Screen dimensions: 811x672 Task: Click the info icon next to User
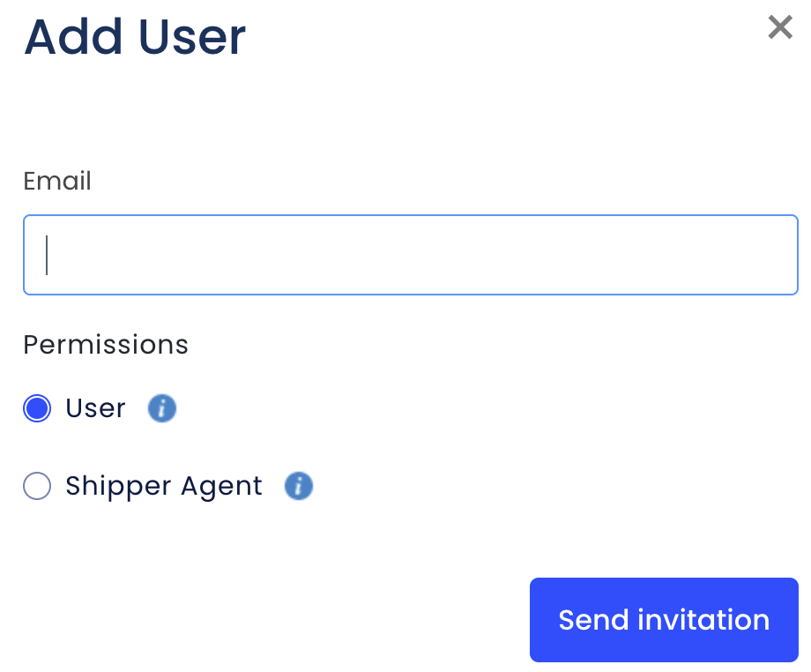pos(162,408)
